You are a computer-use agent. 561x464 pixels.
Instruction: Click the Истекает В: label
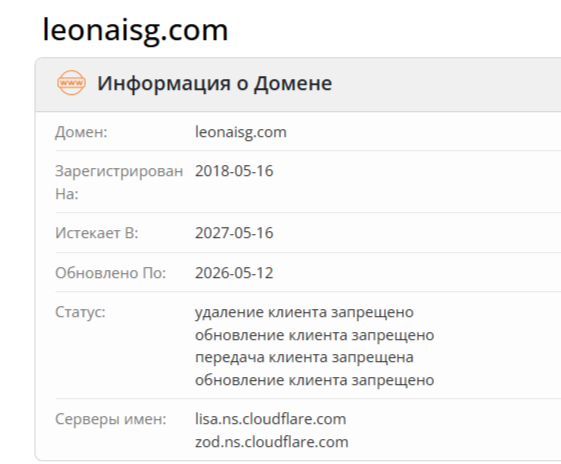[97, 233]
